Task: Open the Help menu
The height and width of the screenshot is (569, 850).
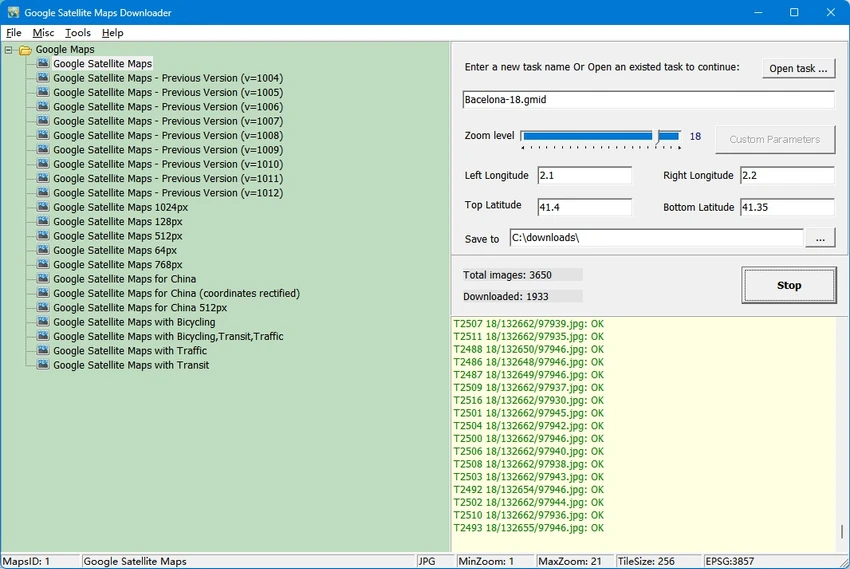Action: (x=113, y=33)
